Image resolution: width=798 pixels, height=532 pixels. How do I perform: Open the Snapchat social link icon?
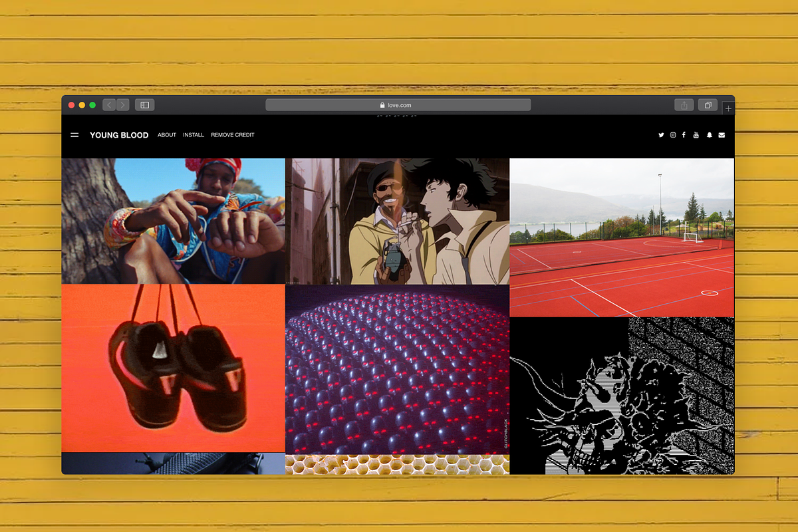[x=709, y=135]
